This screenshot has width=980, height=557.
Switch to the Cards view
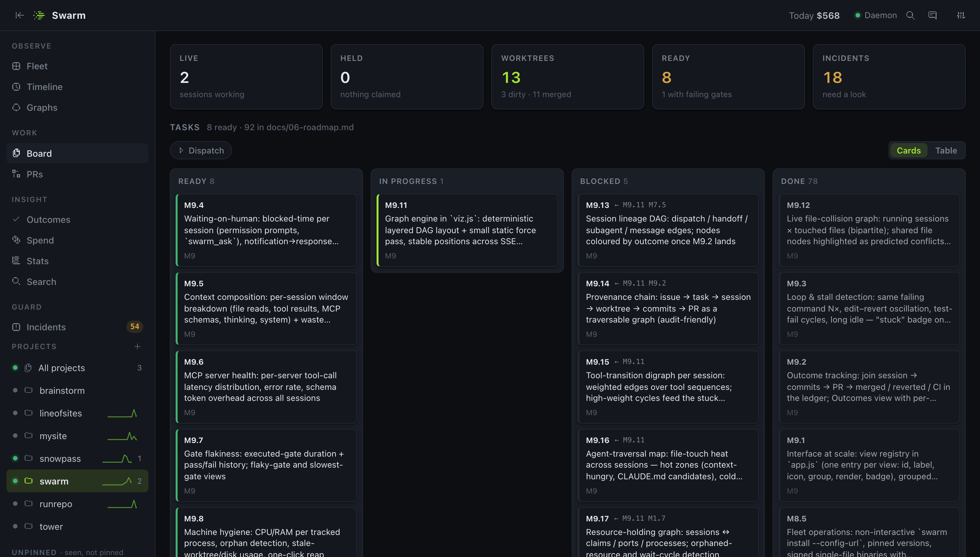tap(908, 150)
